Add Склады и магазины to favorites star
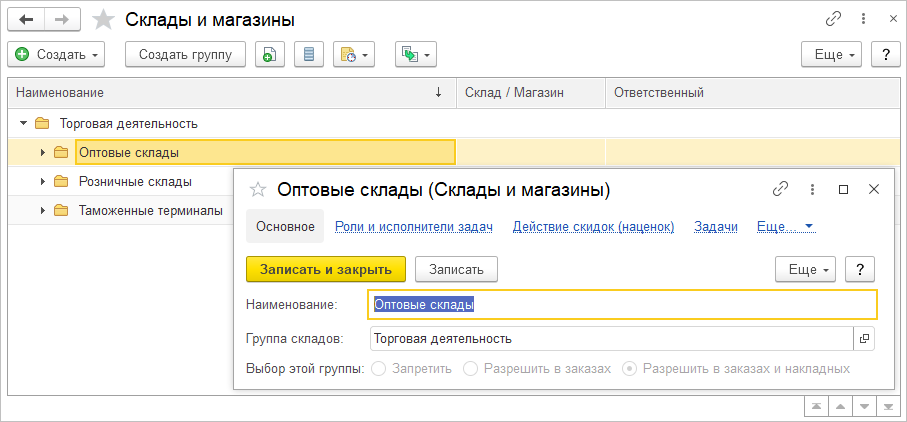 [x=102, y=19]
